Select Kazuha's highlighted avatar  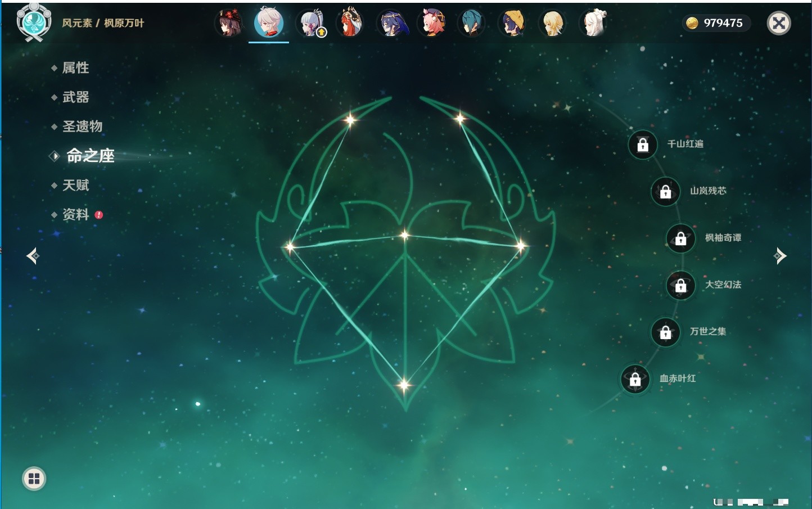(269, 23)
